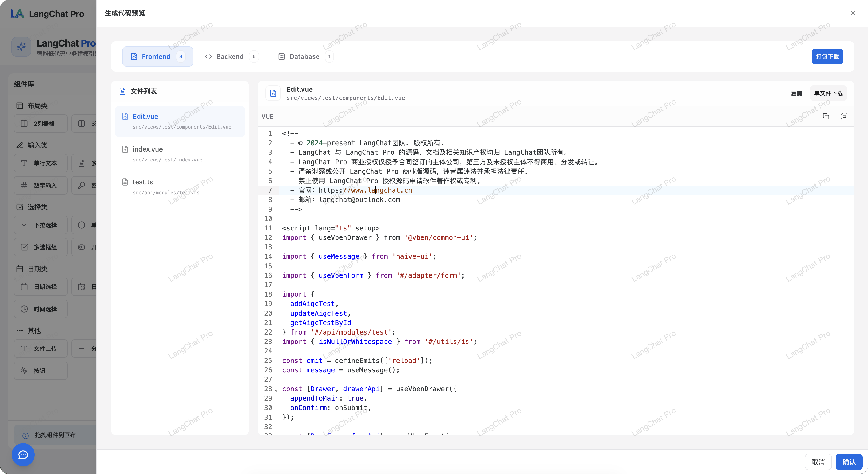Click the copy icon in code toolbar
This screenshot has height=474, width=868.
[826, 116]
